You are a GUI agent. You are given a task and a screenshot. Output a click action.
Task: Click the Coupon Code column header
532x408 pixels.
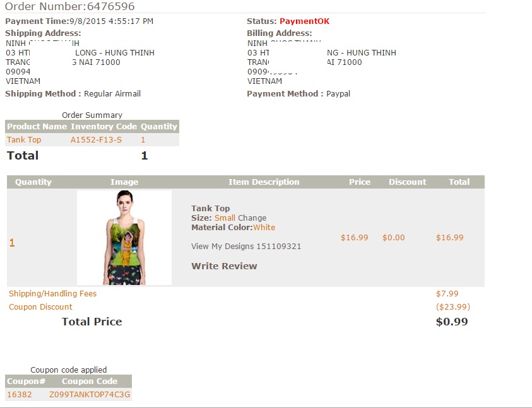pyautogui.click(x=90, y=382)
